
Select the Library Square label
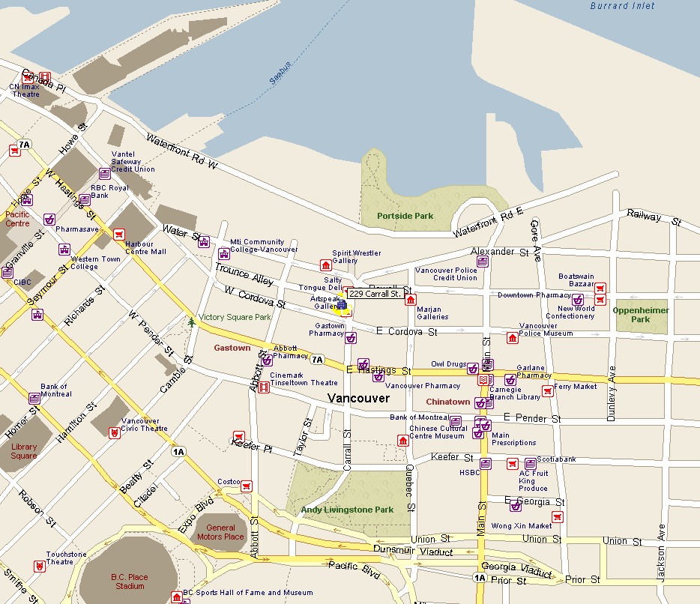pyautogui.click(x=24, y=451)
